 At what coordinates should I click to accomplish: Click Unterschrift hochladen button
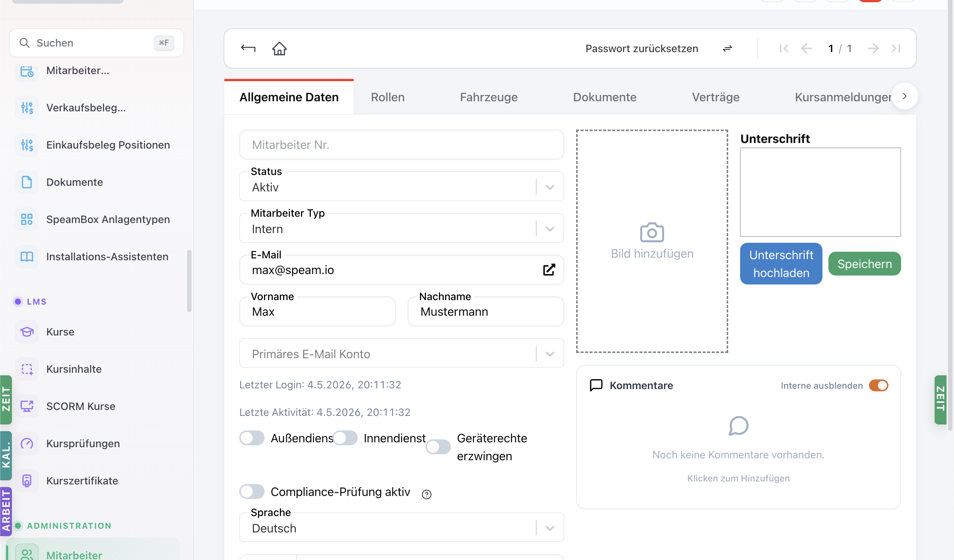click(x=781, y=264)
